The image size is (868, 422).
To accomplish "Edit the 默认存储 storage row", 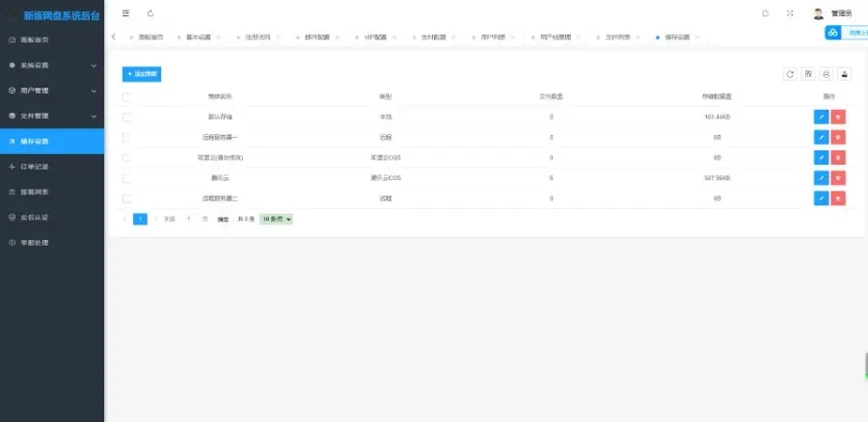I will tap(821, 117).
